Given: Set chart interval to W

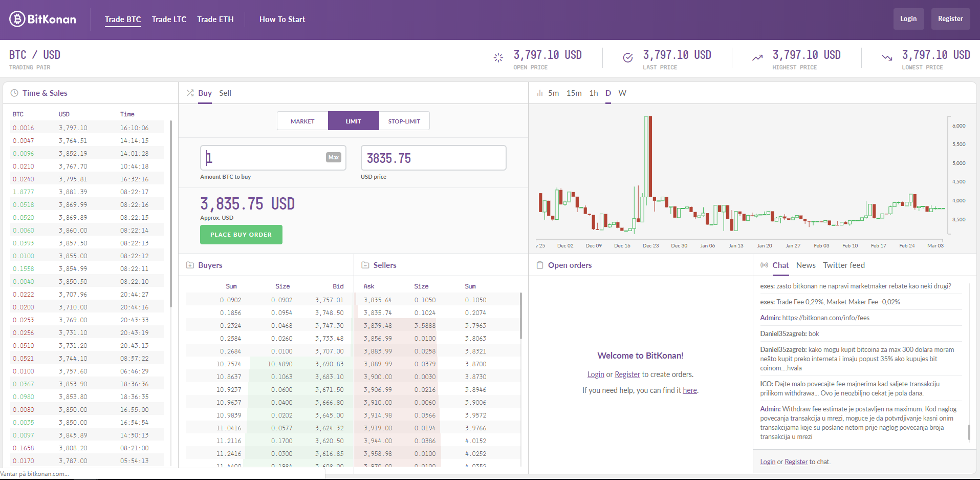Looking at the screenshot, I should (x=622, y=93).
